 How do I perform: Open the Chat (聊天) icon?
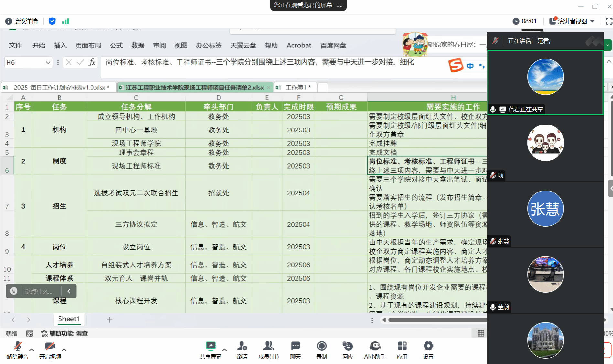295,347
